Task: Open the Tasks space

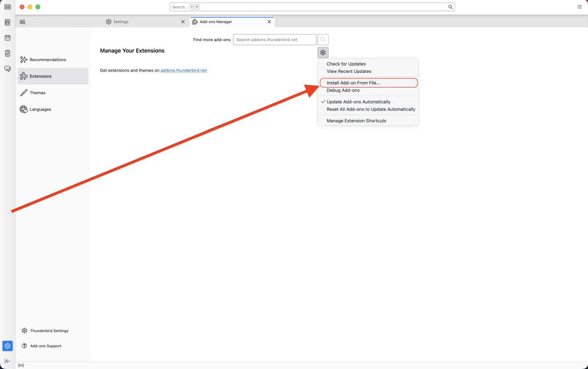Action: click(7, 53)
